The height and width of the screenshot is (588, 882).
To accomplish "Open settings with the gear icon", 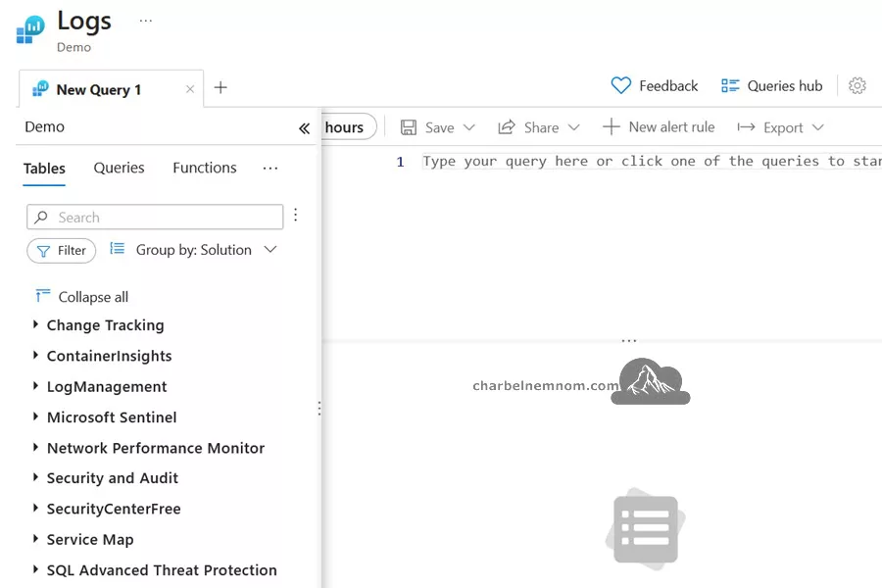I will [857, 85].
